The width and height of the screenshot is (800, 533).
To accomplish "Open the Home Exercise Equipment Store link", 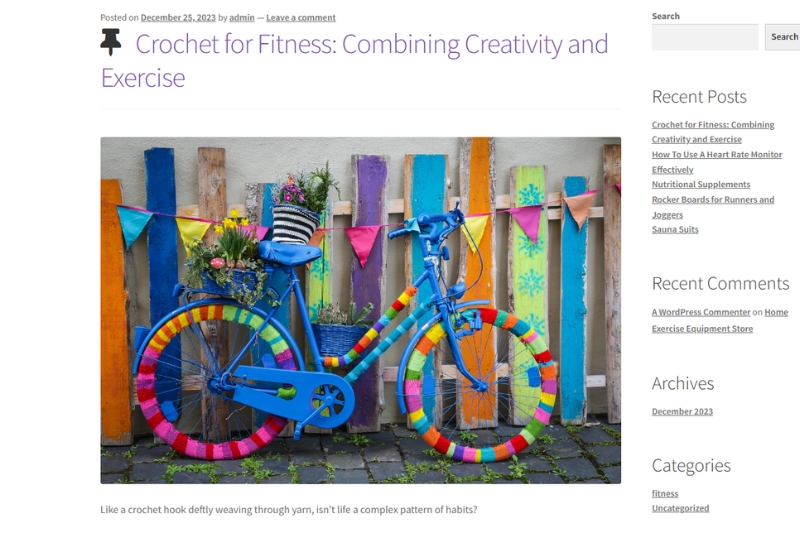I will coord(720,320).
